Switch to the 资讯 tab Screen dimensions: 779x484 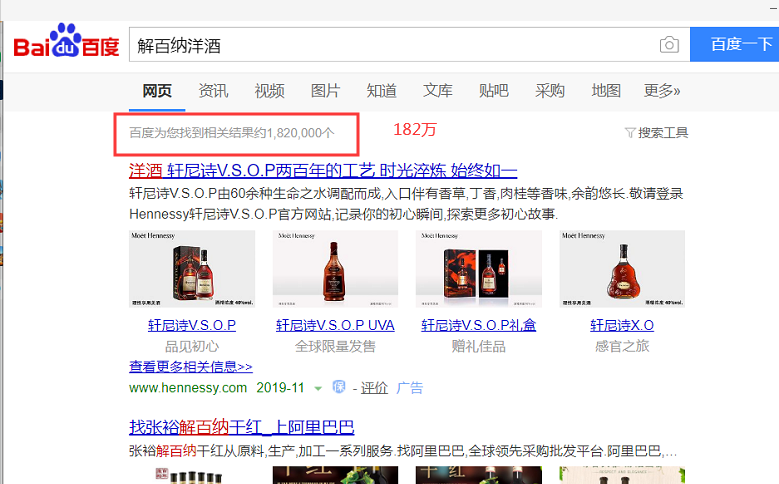pyautogui.click(x=213, y=90)
